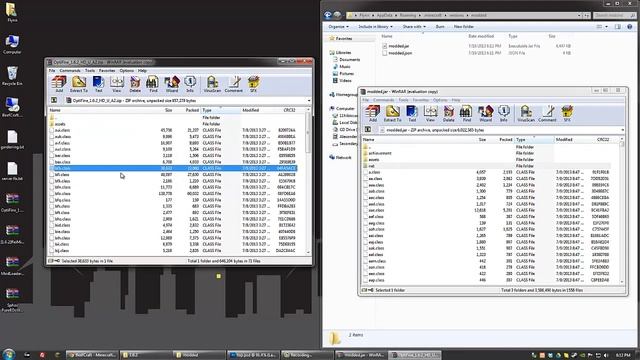Image resolution: width=640 pixels, height=360 pixels.
Task: Click Explorer search box
Action: [x=614, y=16]
